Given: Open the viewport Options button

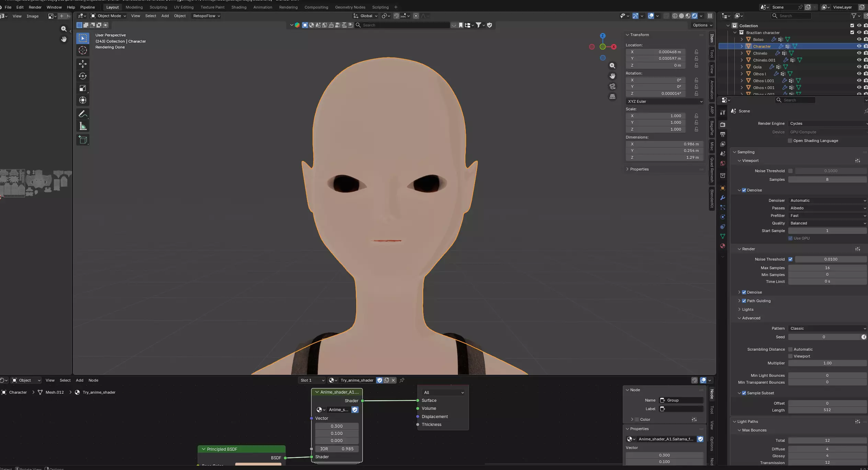Looking at the screenshot, I should point(702,25).
